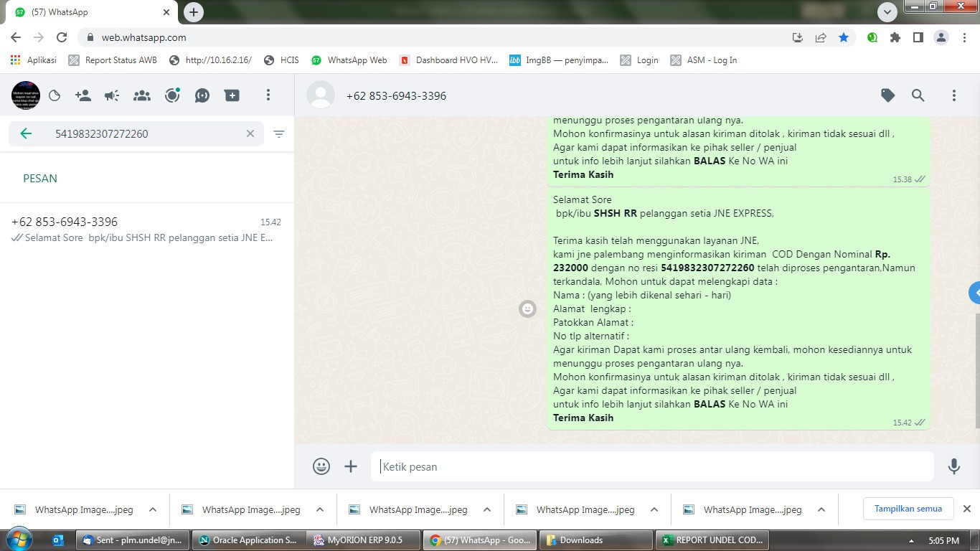Open the Login bookmark

(639, 60)
